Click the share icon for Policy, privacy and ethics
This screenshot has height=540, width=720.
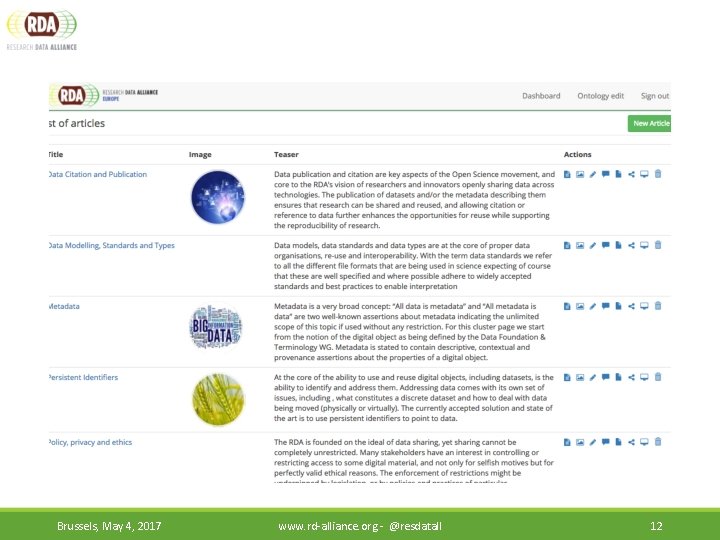pyautogui.click(x=631, y=442)
